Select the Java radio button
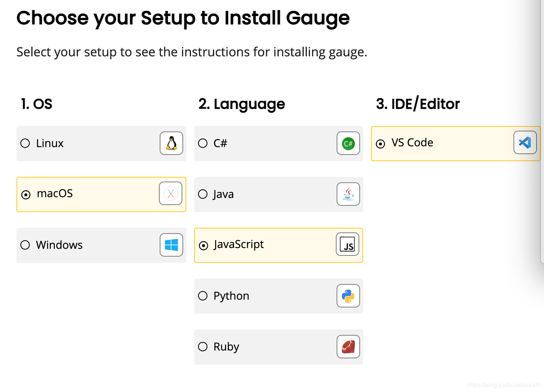Image resolution: width=544 pixels, height=392 pixels. tap(203, 194)
